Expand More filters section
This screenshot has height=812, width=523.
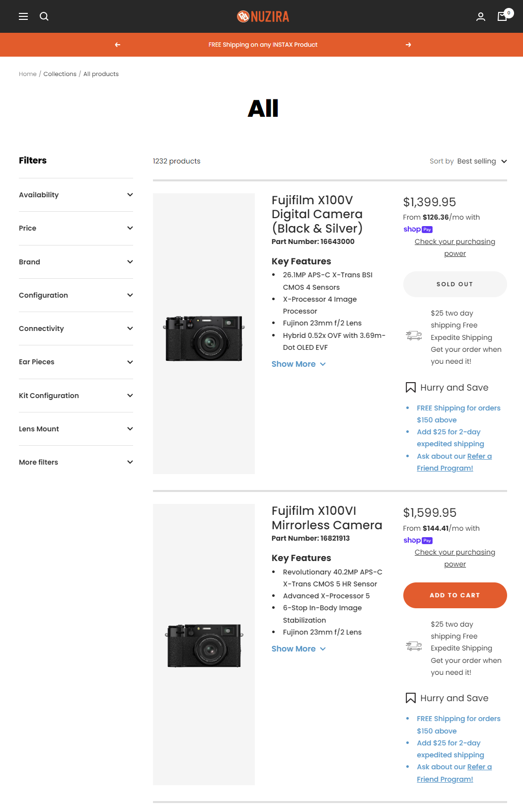pyautogui.click(x=76, y=462)
